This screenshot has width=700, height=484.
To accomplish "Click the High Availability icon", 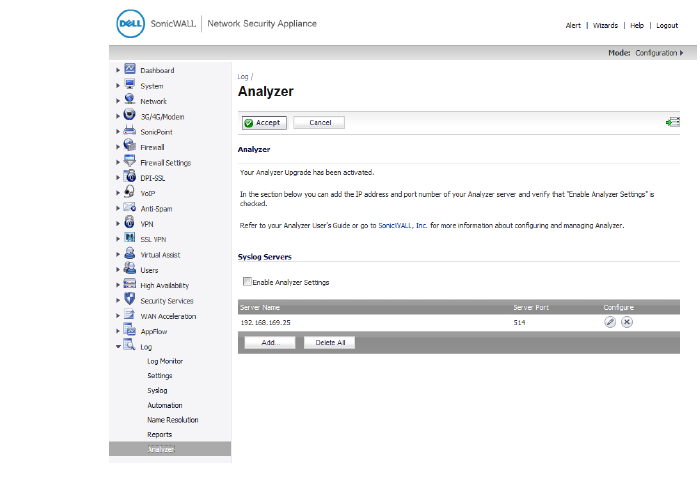I will click(129, 284).
